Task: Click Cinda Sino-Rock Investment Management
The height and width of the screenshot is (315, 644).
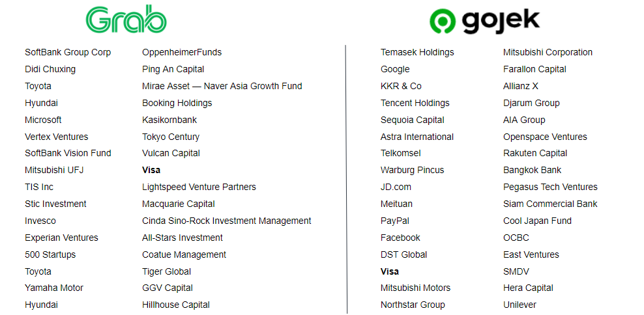Action: point(227,221)
